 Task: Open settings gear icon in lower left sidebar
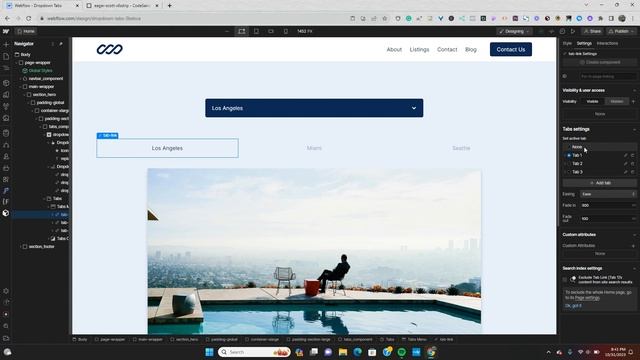coord(6,291)
